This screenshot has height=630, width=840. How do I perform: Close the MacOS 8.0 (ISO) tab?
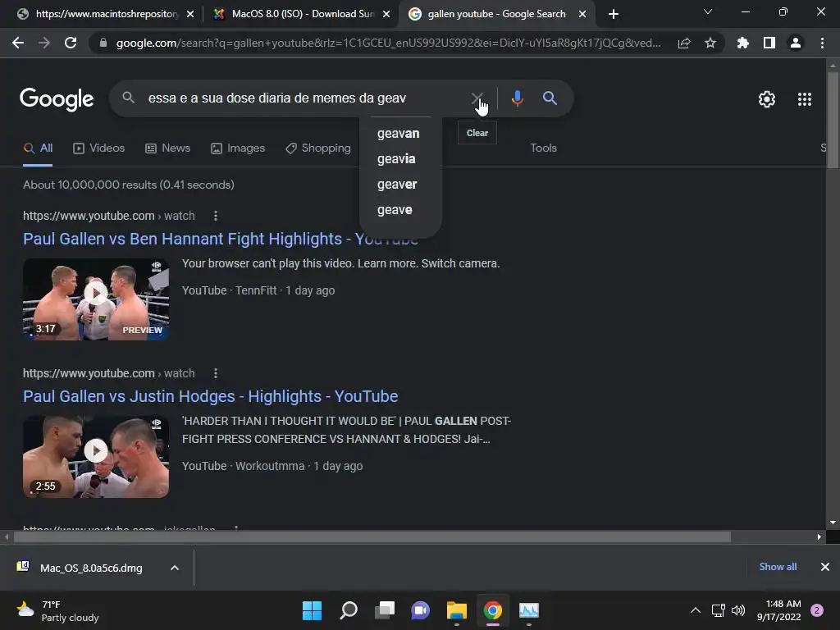(386, 14)
